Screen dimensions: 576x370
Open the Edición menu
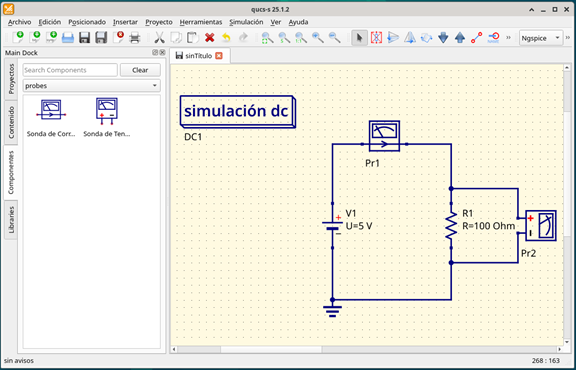click(x=50, y=22)
